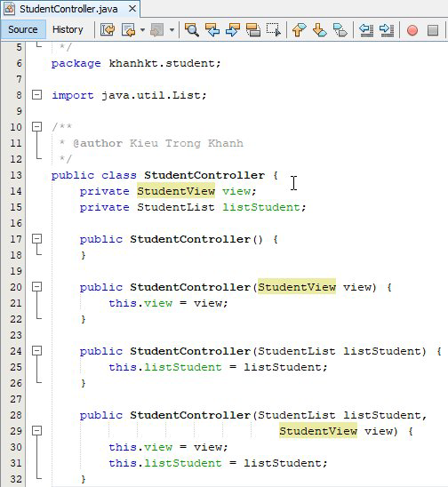Jump to Last Edit location icon

pyautogui.click(x=108, y=30)
